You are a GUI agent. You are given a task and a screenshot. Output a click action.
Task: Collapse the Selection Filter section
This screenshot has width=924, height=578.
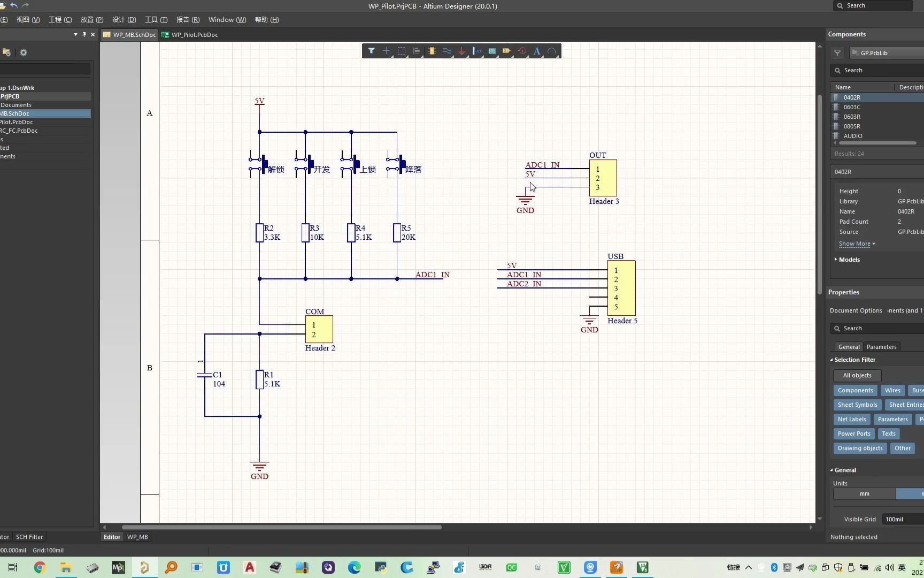(854, 360)
